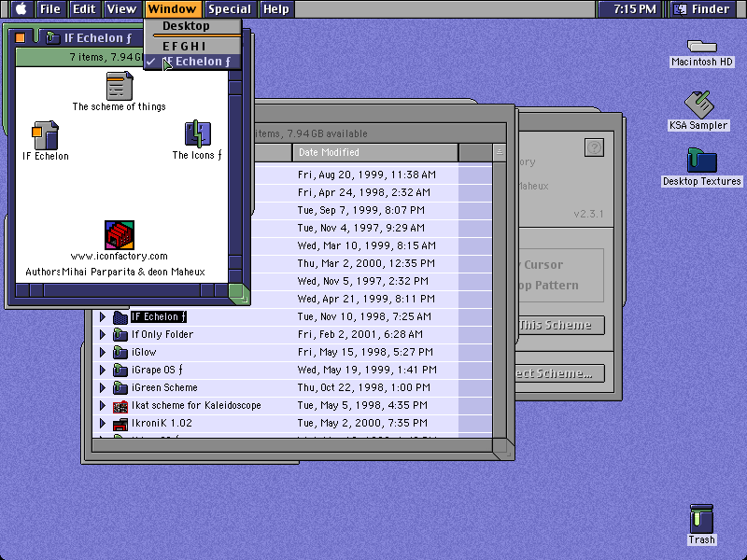Click the resize box of the list window
747x560 pixels.
502,449
